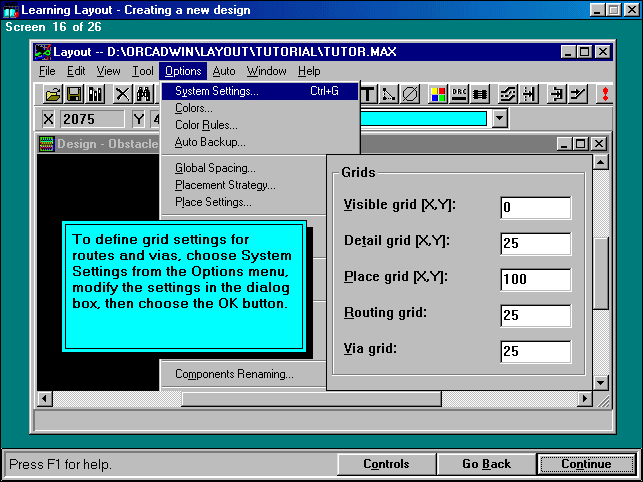Viewport: 643px width, 482px height.
Task: Click the binoculars Find icon
Action: pyautogui.click(x=143, y=94)
